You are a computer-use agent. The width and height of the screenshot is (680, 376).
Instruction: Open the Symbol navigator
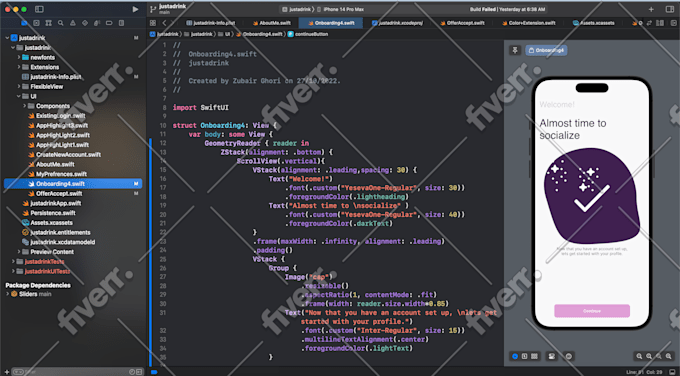click(49, 23)
